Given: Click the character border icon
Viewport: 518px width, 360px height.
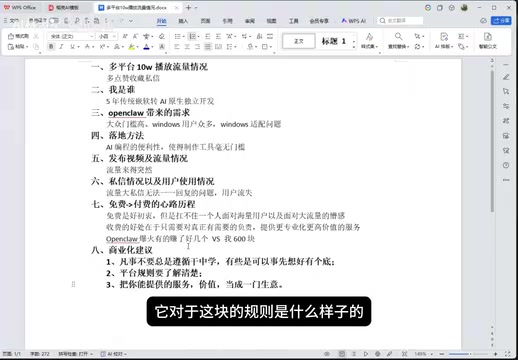Looking at the screenshot, I should pos(162,47).
